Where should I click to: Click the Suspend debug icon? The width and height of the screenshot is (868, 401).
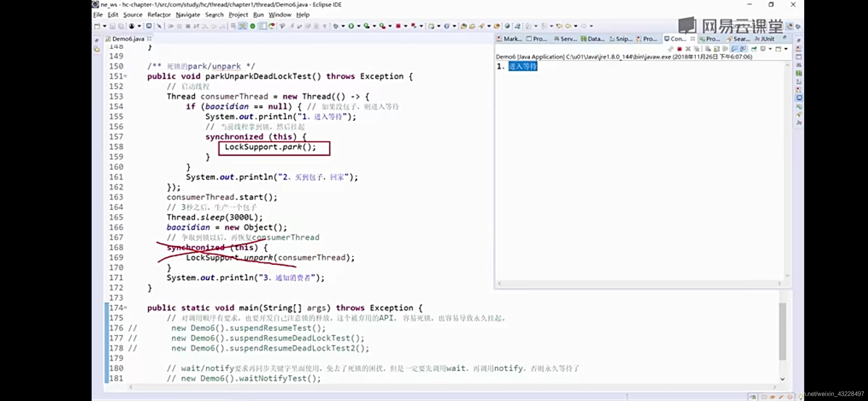coord(180,26)
